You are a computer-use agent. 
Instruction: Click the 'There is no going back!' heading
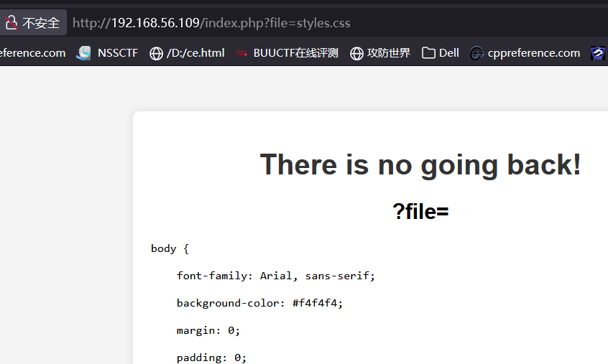click(420, 164)
